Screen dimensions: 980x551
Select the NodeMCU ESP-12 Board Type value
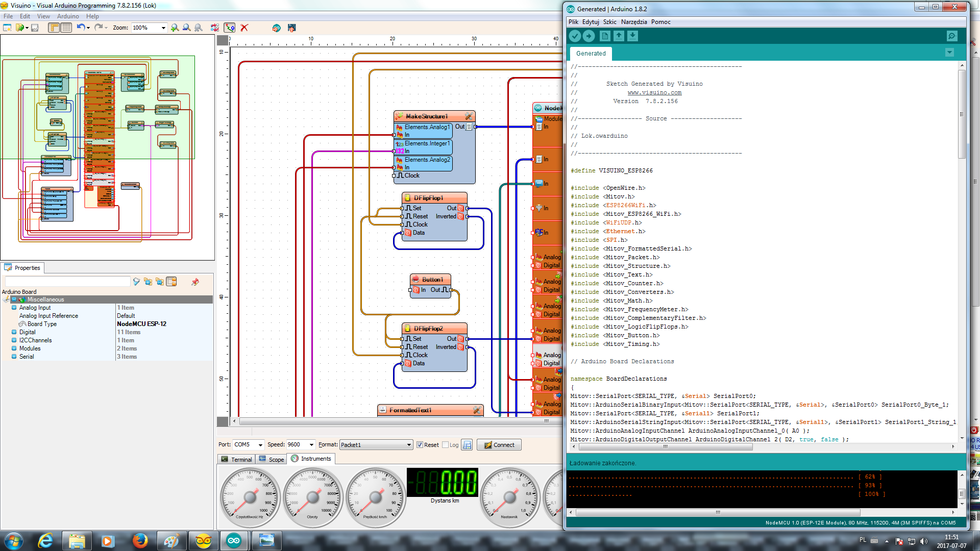point(141,324)
